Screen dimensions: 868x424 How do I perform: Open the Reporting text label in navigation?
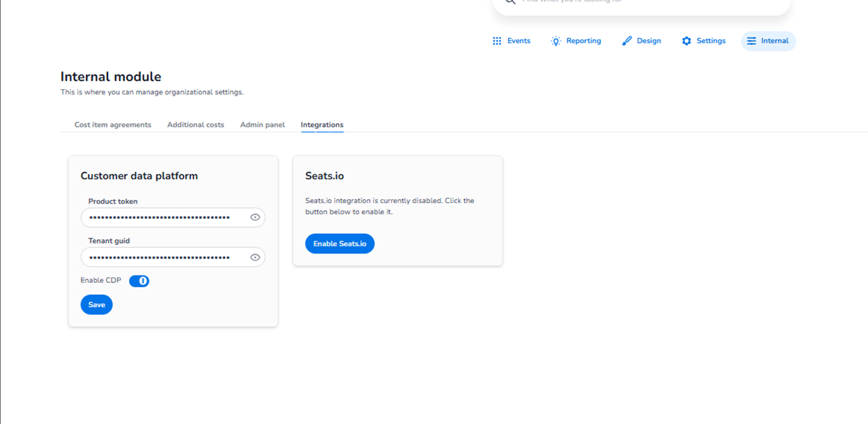[584, 41]
